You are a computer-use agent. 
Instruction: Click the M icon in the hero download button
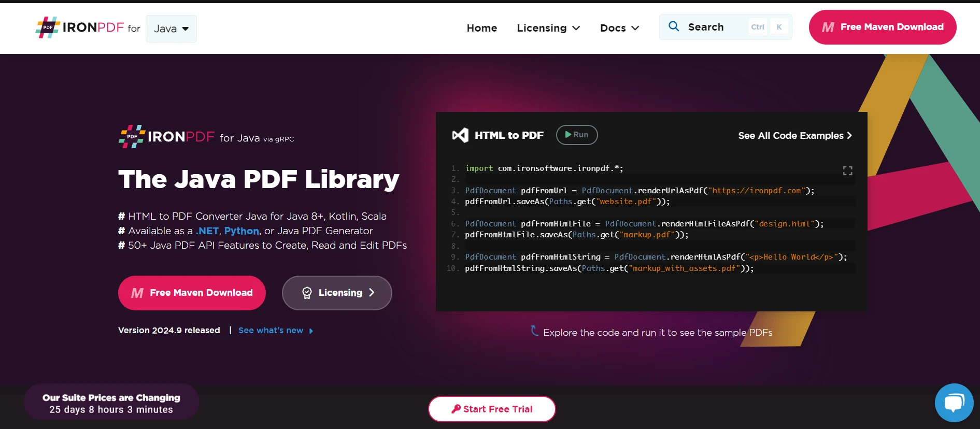pyautogui.click(x=137, y=293)
